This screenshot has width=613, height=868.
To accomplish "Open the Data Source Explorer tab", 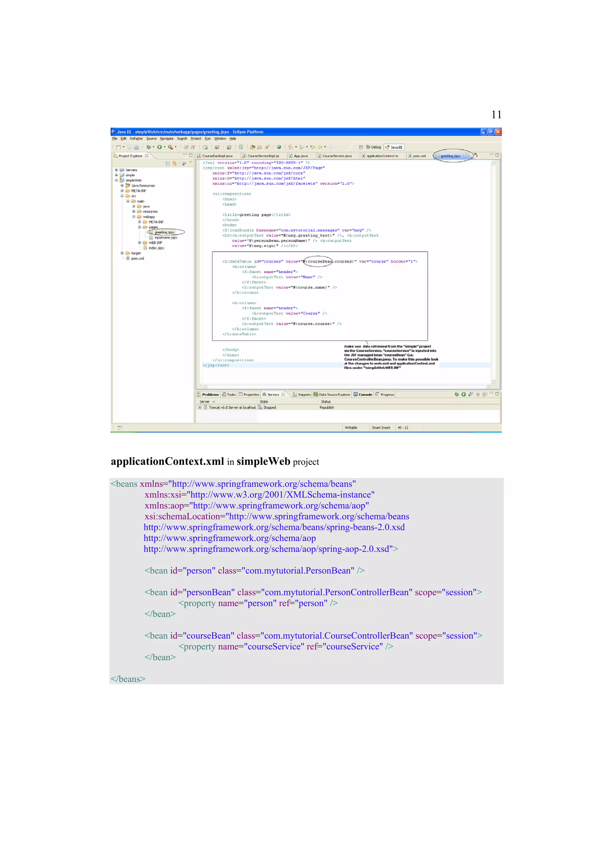I will [x=332, y=394].
